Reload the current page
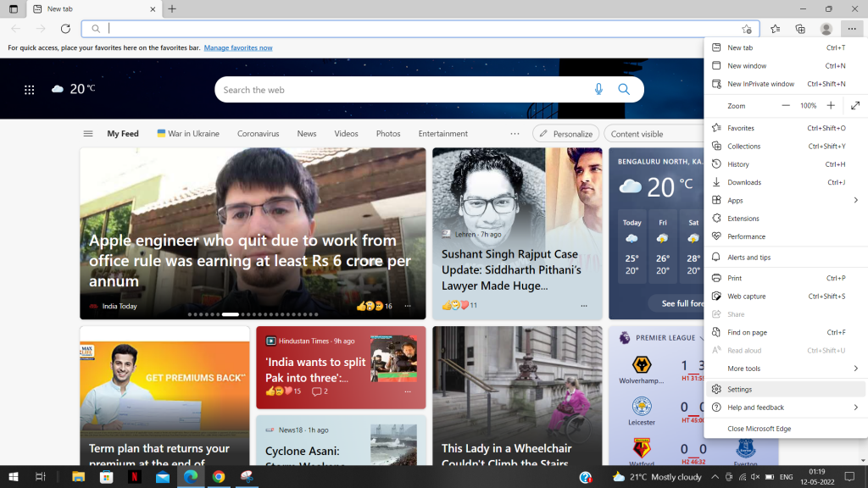The width and height of the screenshot is (868, 488). [x=65, y=28]
